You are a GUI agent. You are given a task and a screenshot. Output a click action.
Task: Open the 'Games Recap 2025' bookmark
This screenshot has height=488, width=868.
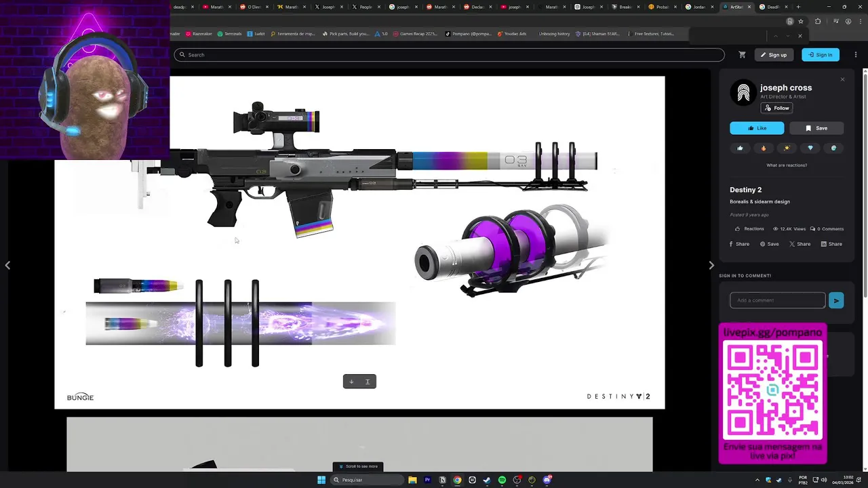click(415, 34)
